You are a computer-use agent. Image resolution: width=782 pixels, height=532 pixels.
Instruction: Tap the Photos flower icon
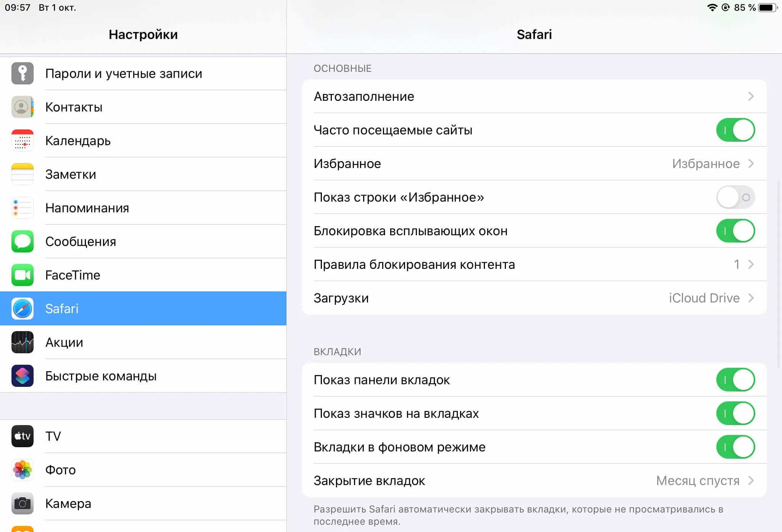tap(23, 470)
